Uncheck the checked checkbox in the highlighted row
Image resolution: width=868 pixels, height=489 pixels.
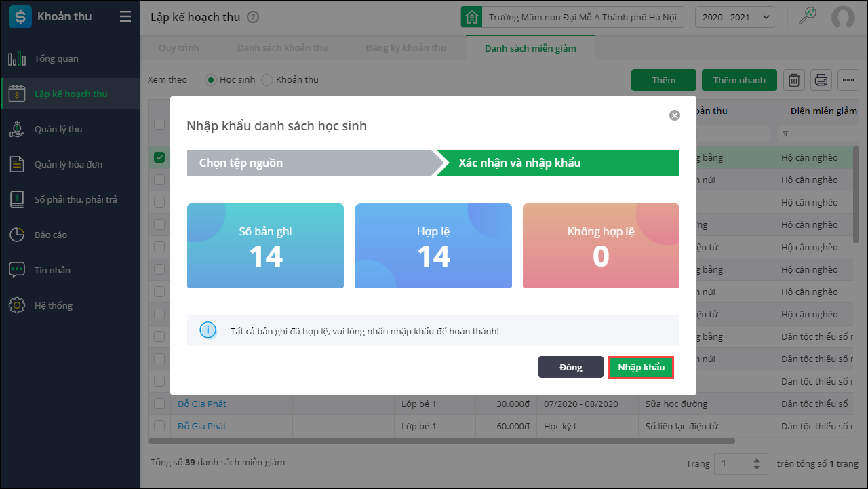point(159,157)
